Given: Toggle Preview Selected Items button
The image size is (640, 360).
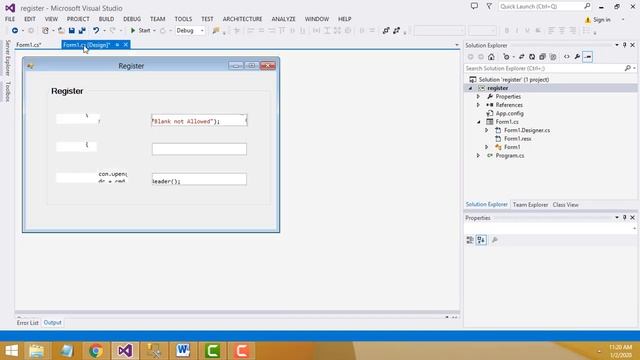Looking at the screenshot, I should [588, 57].
